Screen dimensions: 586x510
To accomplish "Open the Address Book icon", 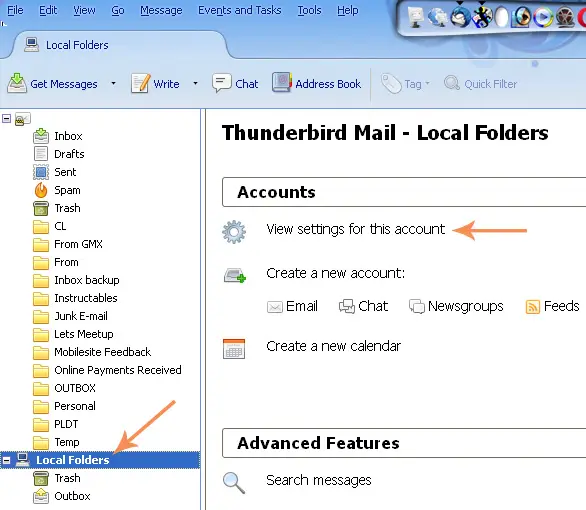I will click(x=282, y=83).
